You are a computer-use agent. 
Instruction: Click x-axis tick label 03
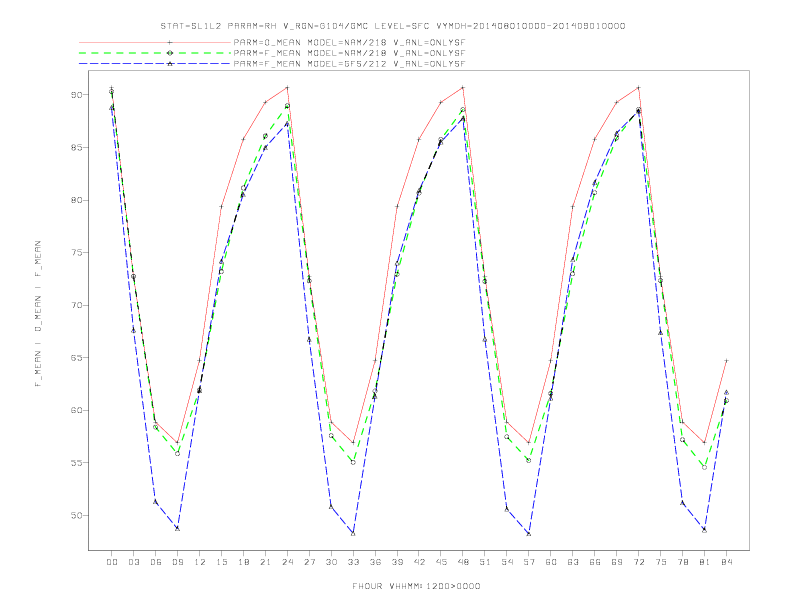(x=133, y=562)
